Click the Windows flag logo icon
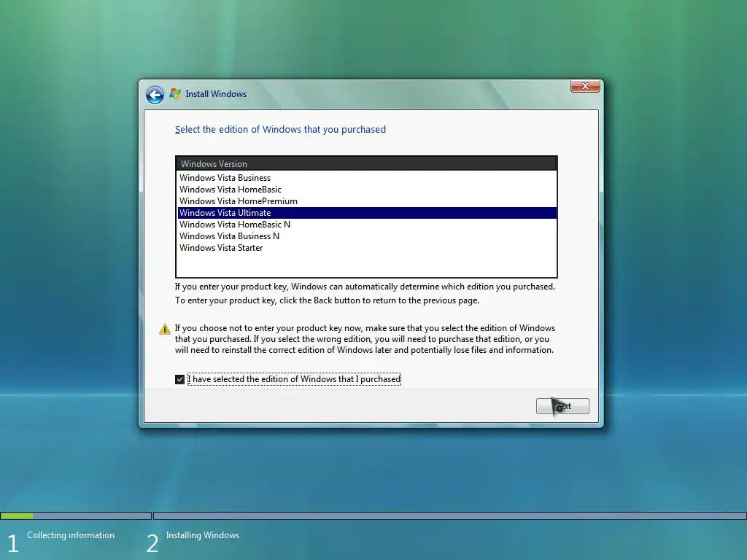 (175, 93)
